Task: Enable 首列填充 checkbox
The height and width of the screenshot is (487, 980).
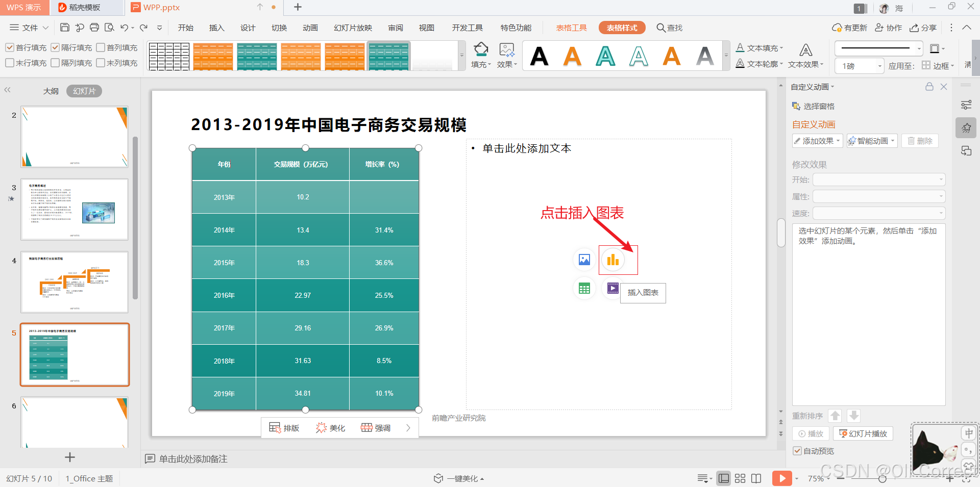Action: pyautogui.click(x=101, y=47)
